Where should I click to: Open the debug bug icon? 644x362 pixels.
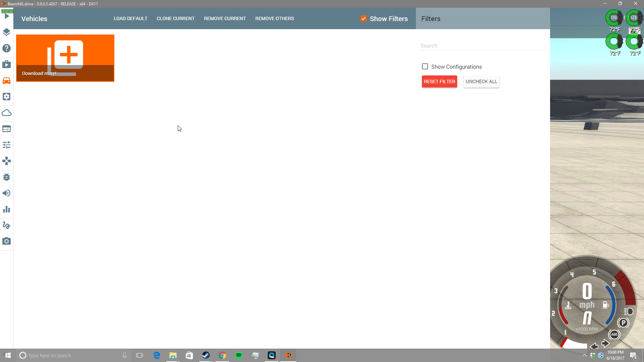tap(7, 177)
